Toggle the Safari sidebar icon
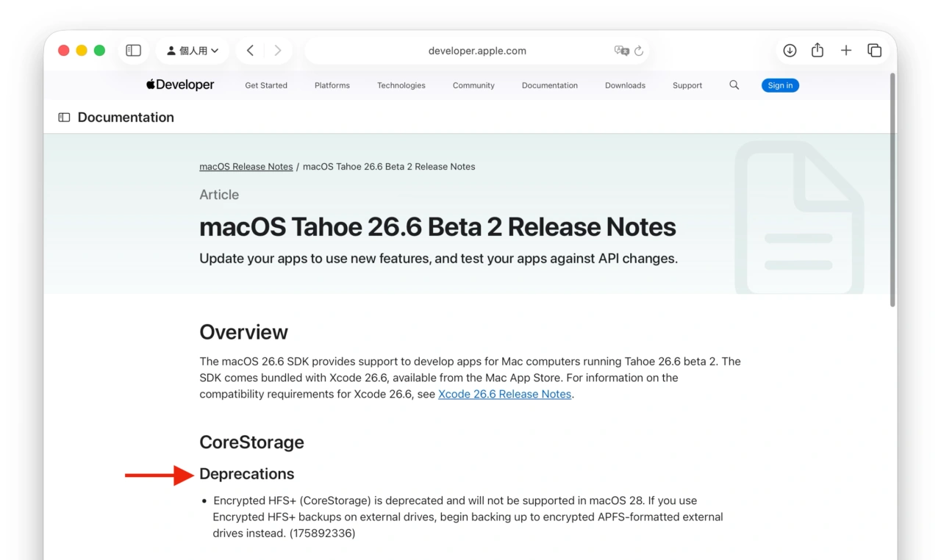The width and height of the screenshot is (941, 560). (x=133, y=51)
